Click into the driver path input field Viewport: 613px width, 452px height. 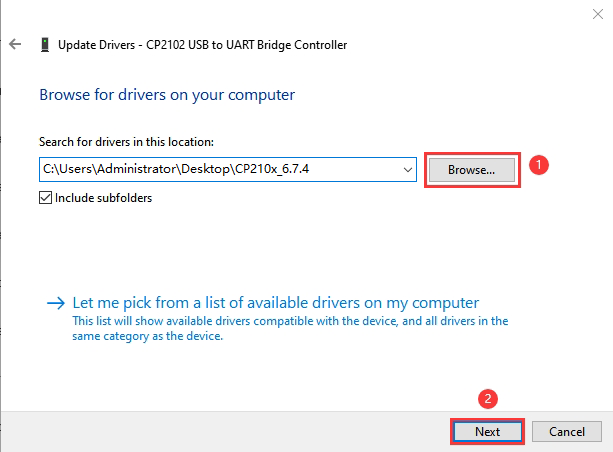coord(228,170)
